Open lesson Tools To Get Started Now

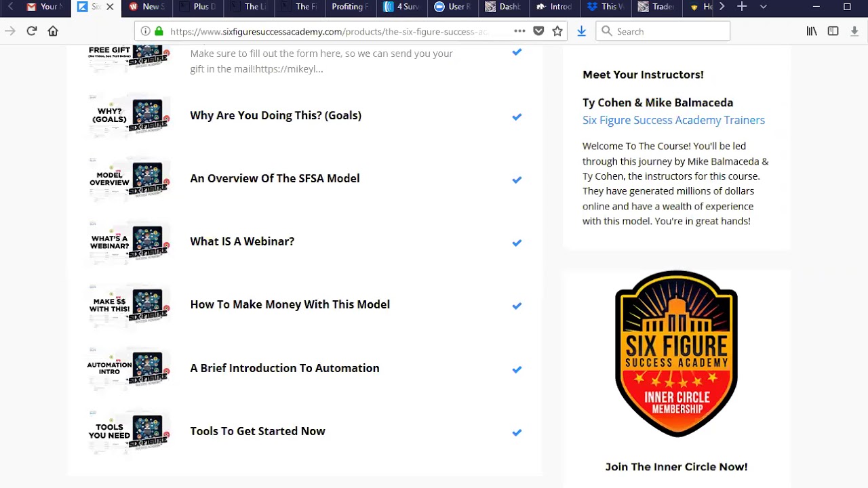click(x=258, y=431)
